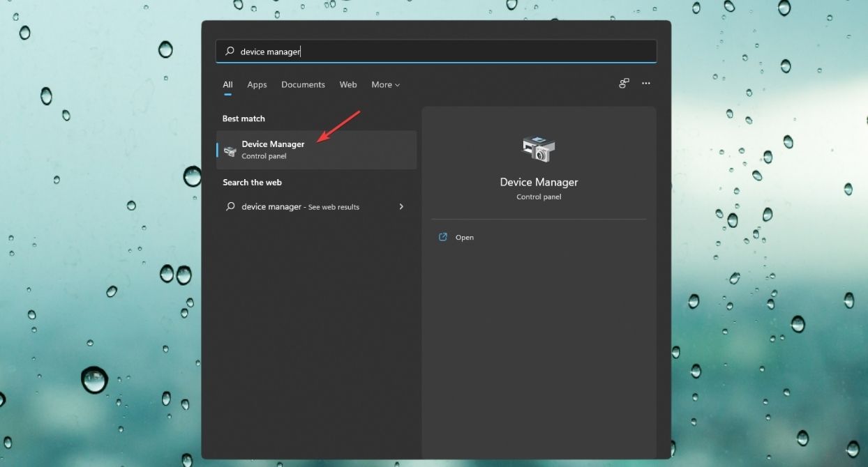Select the Web search tab

347,84
